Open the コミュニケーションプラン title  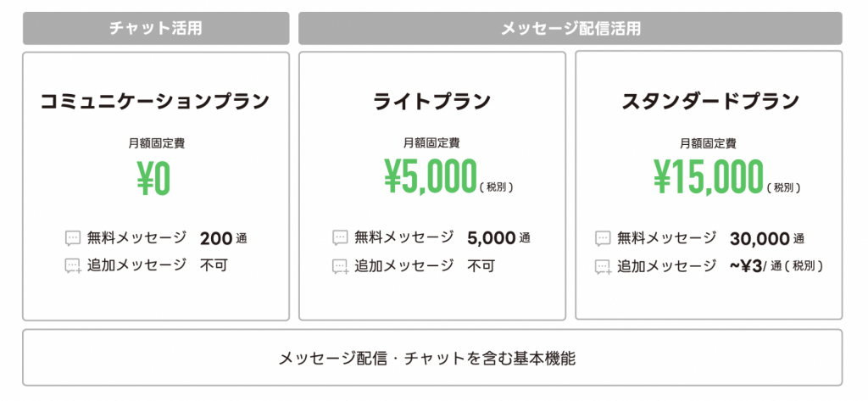point(156,103)
